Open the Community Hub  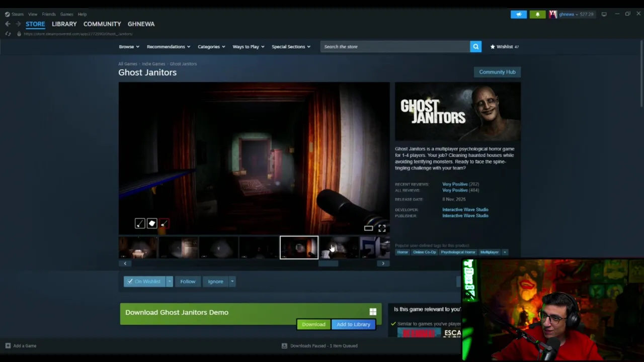click(497, 72)
